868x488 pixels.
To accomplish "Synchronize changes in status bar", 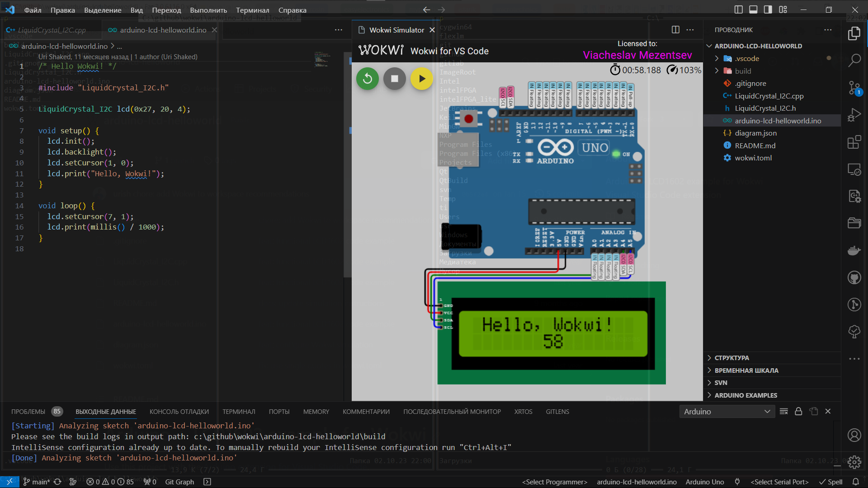I will point(57,482).
